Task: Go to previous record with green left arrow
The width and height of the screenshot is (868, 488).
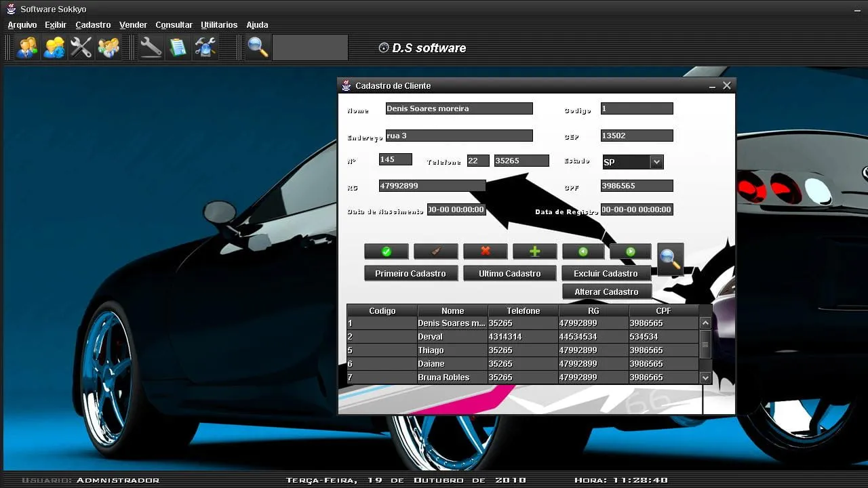Action: [x=583, y=251]
